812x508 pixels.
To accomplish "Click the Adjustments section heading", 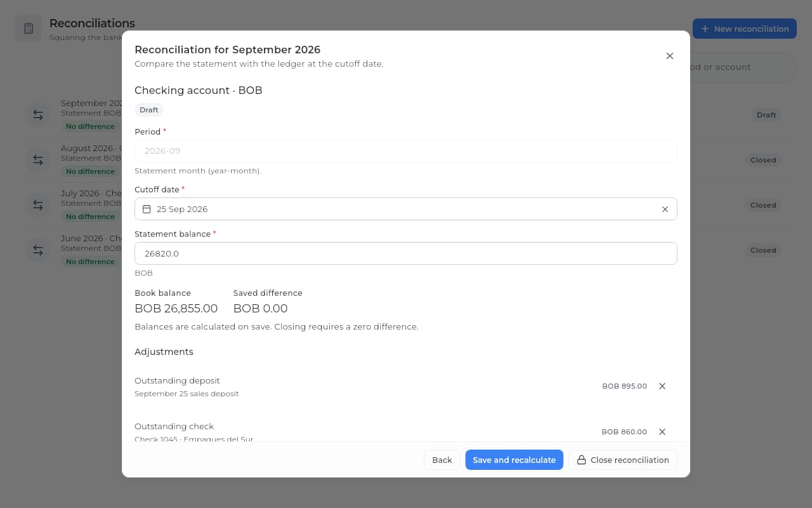I will [x=164, y=352].
